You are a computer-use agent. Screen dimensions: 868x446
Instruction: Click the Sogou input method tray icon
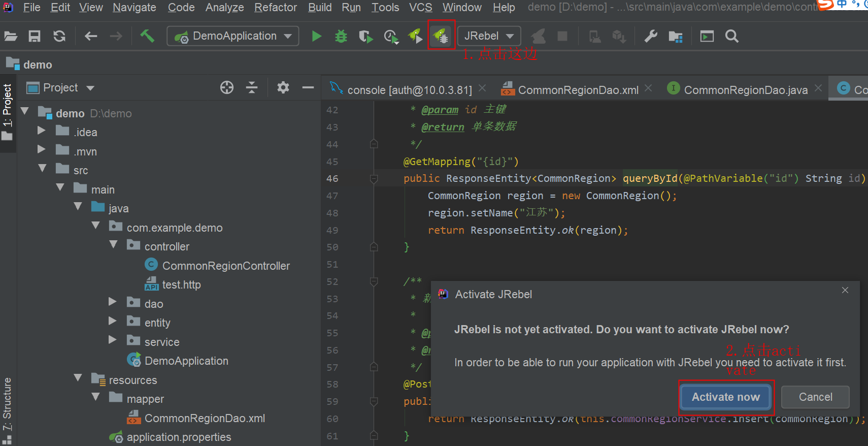click(826, 5)
